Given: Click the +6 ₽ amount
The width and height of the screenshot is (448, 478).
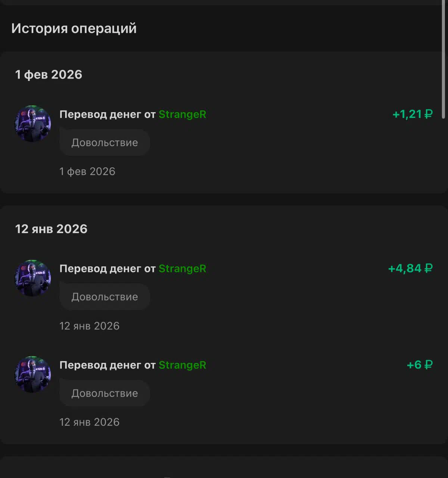Looking at the screenshot, I should point(419,365).
